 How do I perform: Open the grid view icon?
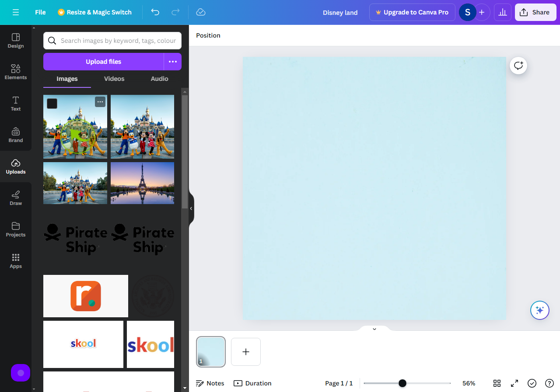(x=497, y=383)
